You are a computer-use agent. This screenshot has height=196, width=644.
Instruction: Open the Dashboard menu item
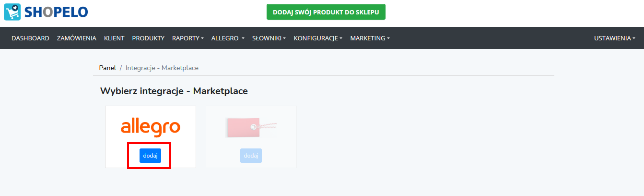click(30, 38)
